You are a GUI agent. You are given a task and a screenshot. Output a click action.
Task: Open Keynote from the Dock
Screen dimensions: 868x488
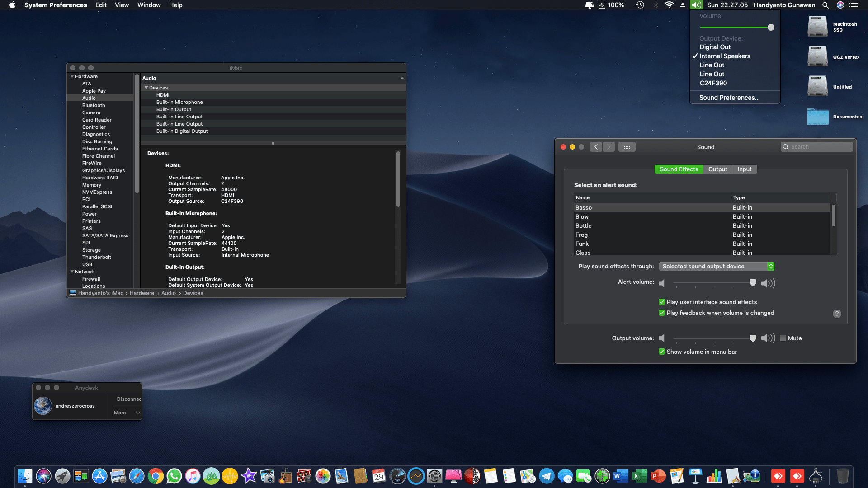tap(695, 476)
